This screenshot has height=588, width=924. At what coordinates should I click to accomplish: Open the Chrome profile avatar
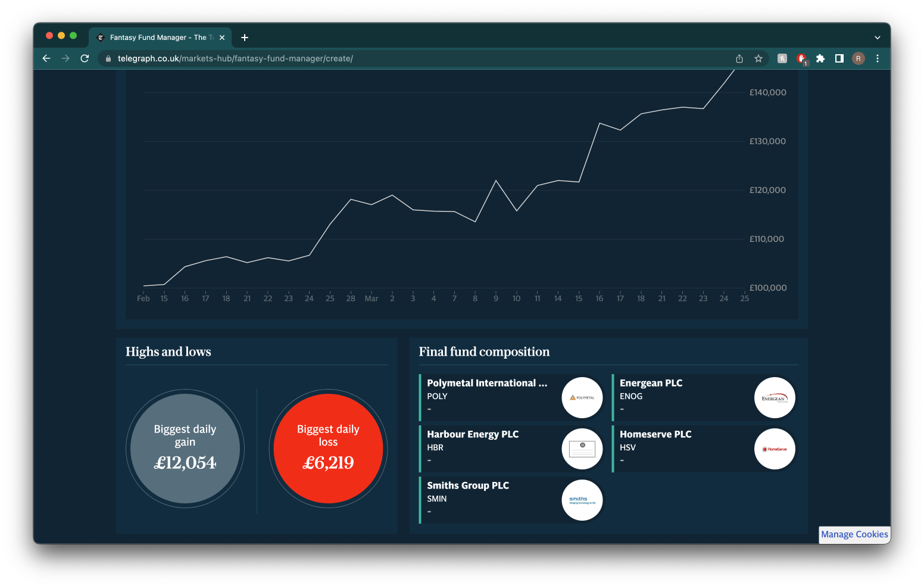pos(859,58)
